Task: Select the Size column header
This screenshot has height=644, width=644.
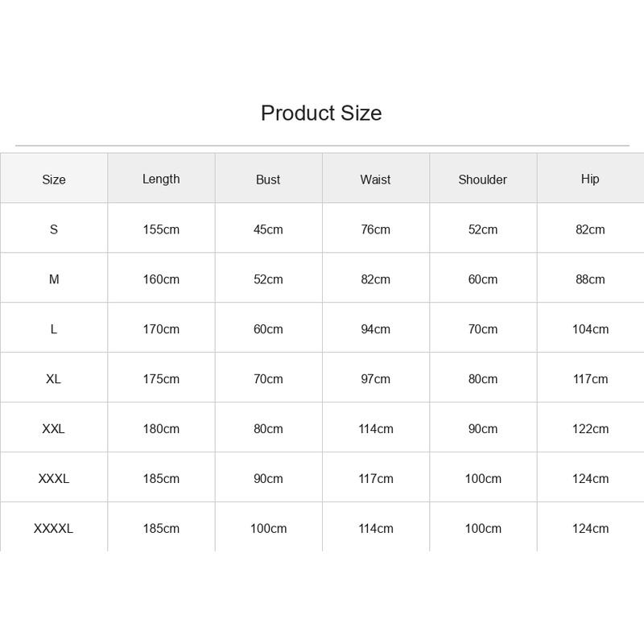Action: click(x=54, y=180)
